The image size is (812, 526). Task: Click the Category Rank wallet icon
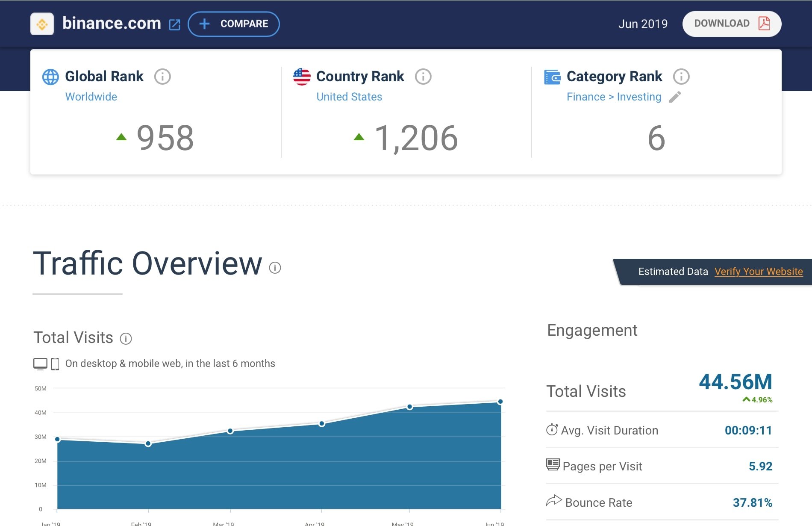coord(552,77)
